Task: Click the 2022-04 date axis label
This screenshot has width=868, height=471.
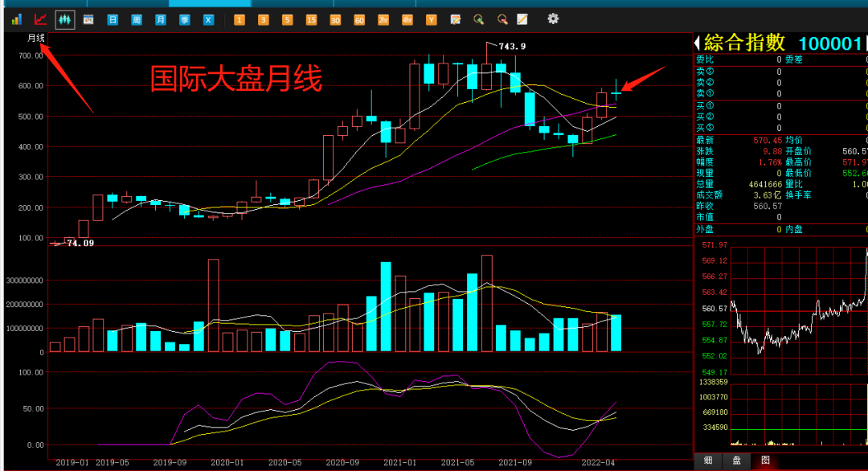Action: click(x=598, y=462)
